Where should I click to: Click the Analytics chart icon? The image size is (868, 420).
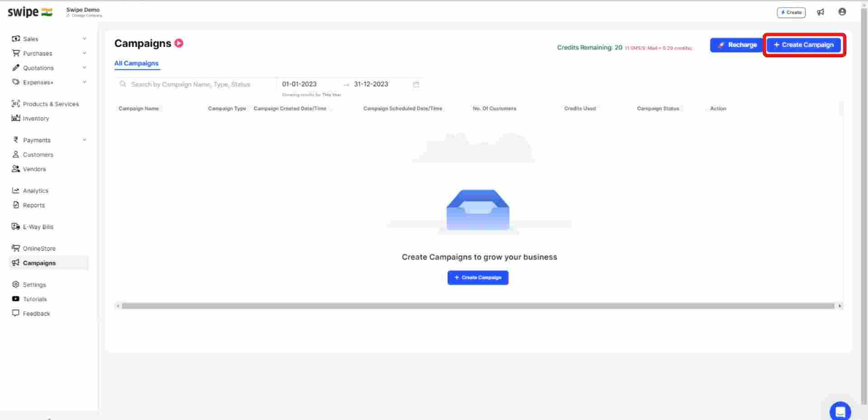click(x=16, y=191)
